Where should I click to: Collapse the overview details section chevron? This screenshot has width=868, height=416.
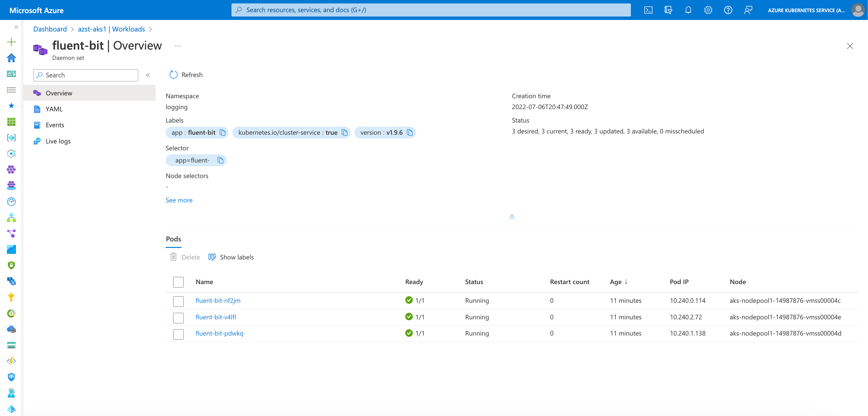(x=512, y=217)
